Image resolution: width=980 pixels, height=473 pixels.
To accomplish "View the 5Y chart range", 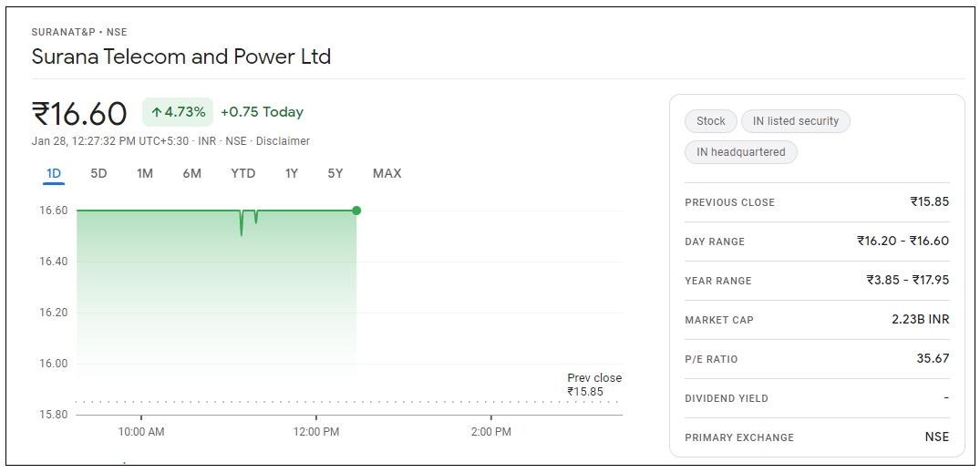I will 335,174.
